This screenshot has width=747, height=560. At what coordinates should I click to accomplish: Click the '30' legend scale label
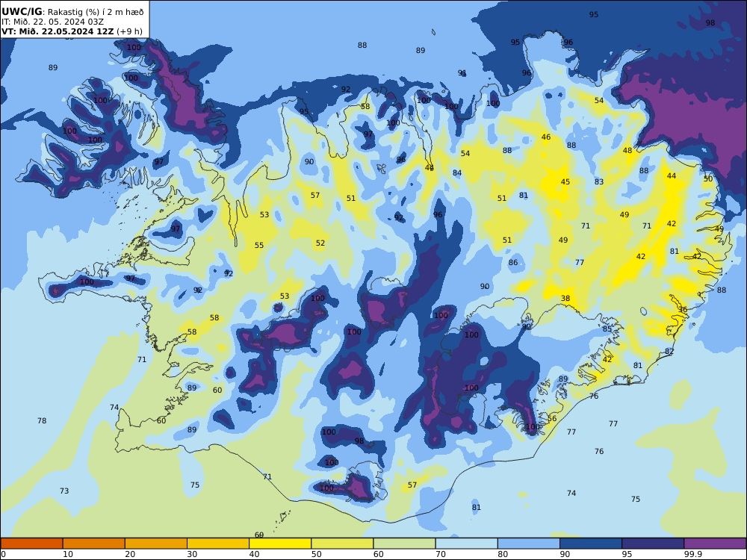pos(192,554)
